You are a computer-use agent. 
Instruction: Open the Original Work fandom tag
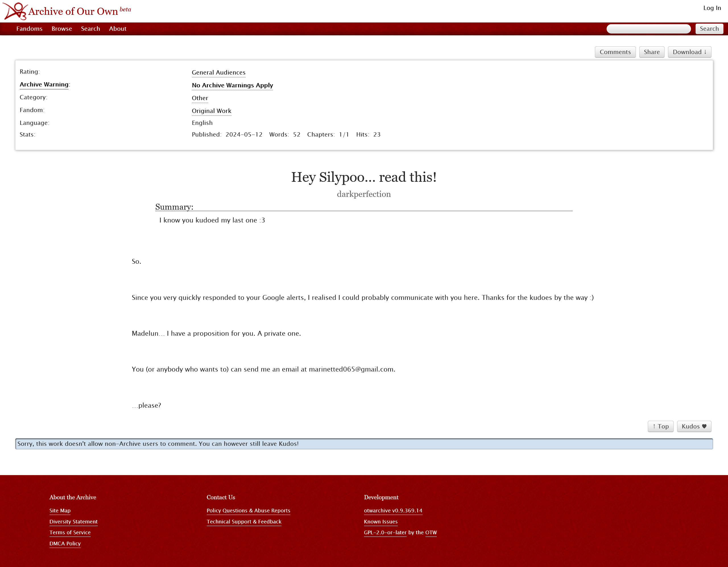pos(212,111)
